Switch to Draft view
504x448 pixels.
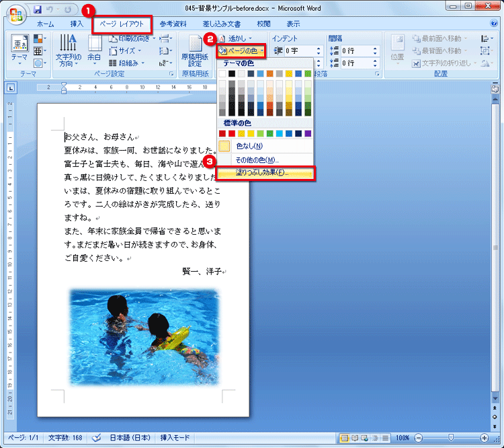pos(385,438)
